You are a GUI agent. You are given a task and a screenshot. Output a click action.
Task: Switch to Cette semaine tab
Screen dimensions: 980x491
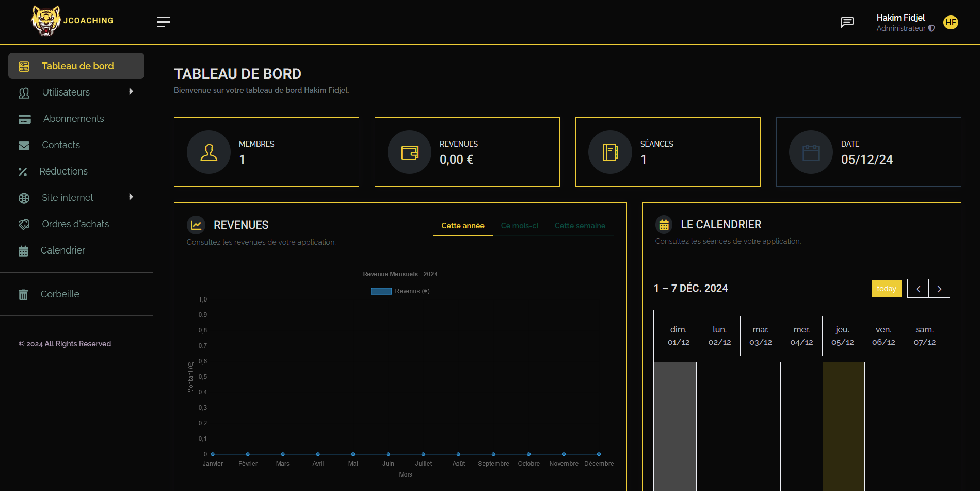(580, 226)
